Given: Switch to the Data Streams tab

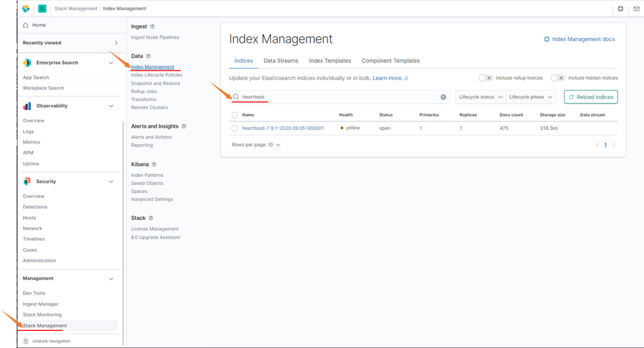Looking at the screenshot, I should click(x=281, y=61).
